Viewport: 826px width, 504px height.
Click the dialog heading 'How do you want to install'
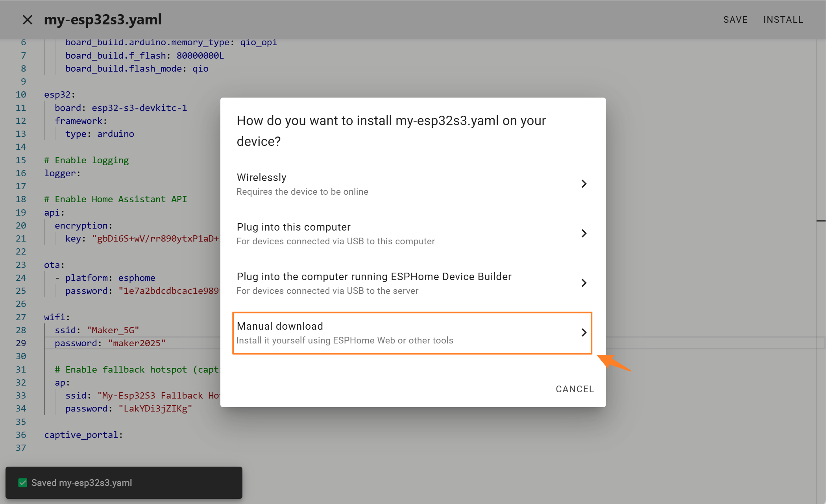pos(391,131)
